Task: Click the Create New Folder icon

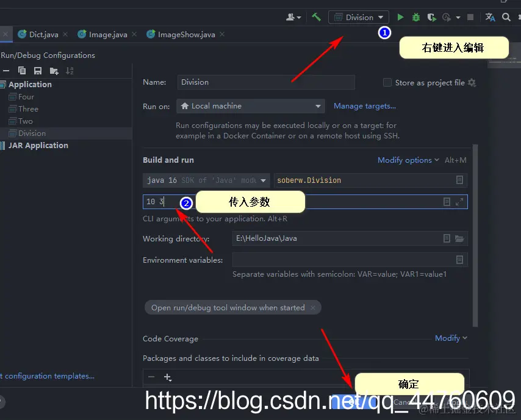Action: (x=52, y=70)
